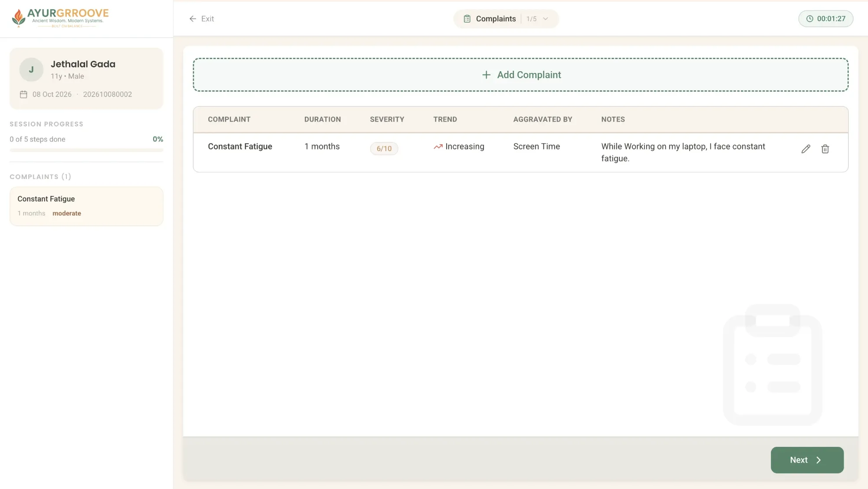Screen dimensions: 868x489
Task: Click the 1 months duration cell
Action: 322,146
